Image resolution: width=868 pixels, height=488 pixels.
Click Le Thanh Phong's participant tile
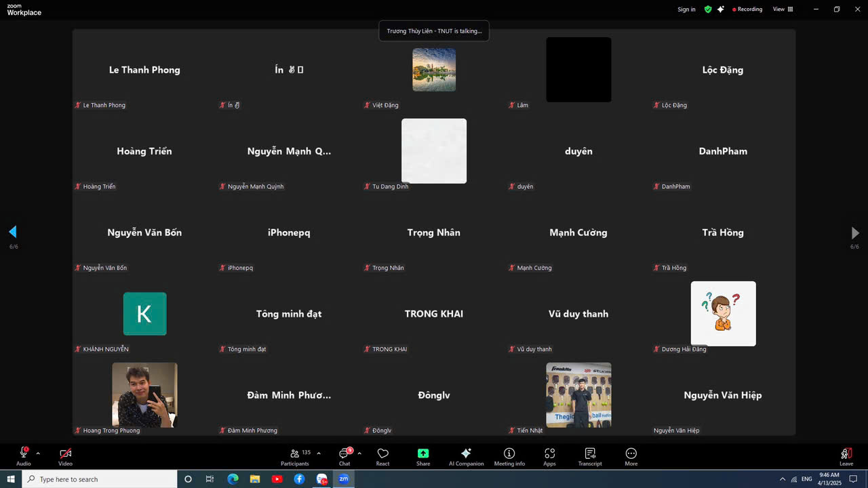click(144, 70)
